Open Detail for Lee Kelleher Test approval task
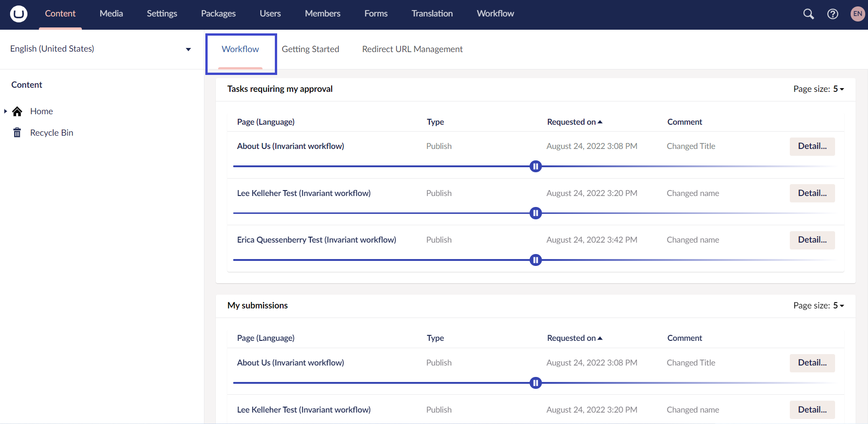Image resolution: width=868 pixels, height=424 pixels. tap(812, 193)
